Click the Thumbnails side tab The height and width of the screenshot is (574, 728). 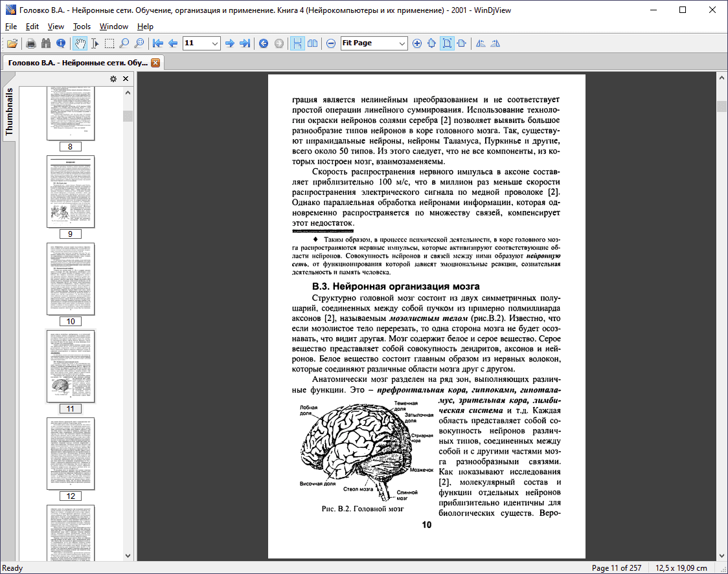tap(9, 111)
